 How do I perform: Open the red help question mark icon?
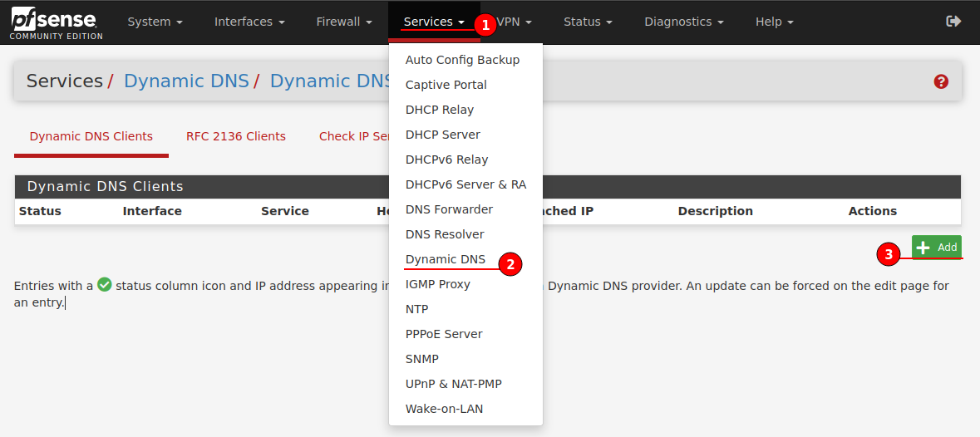941,81
